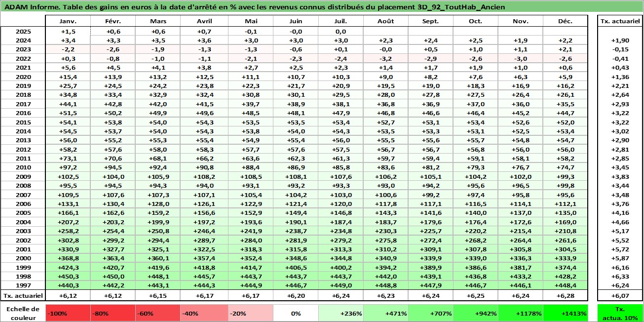Screen dimensions: 644x322
Task: Click 2001 Oct. cell +307,8
Action: tap(475, 249)
